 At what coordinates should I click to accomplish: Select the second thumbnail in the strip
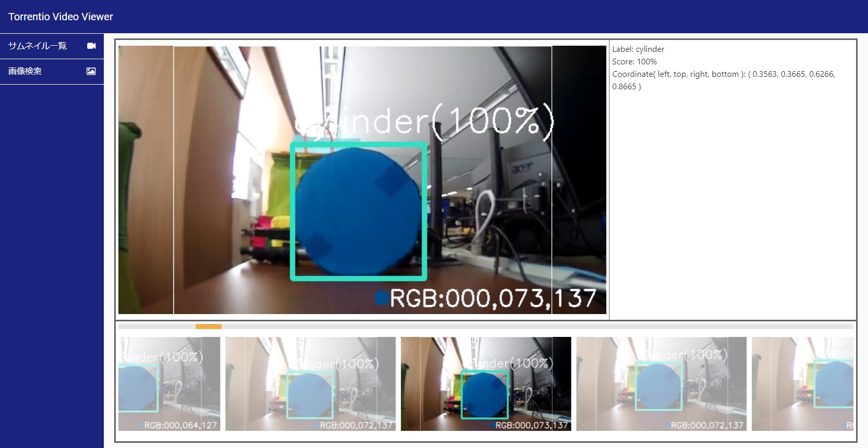[310, 384]
